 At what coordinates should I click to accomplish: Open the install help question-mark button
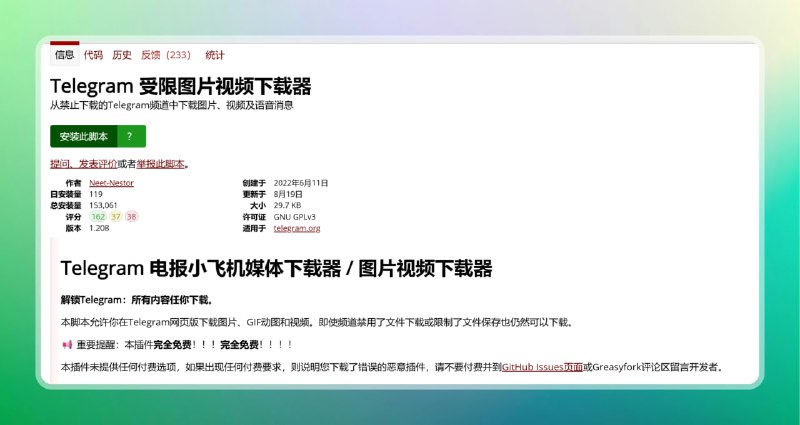132,136
